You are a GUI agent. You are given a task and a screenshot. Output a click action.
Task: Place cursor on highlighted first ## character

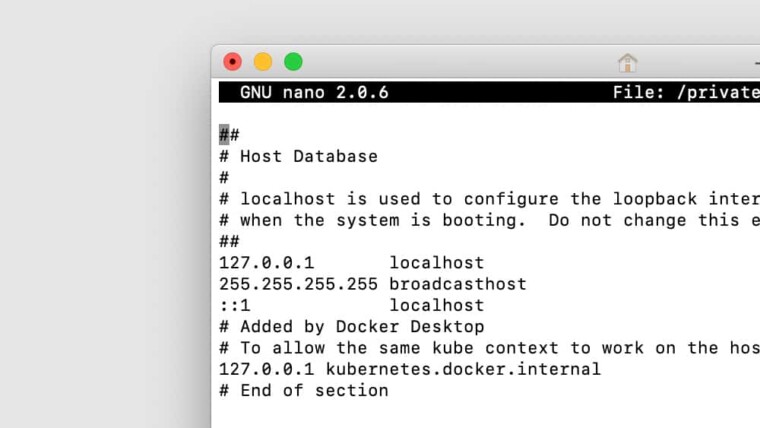[x=224, y=135]
